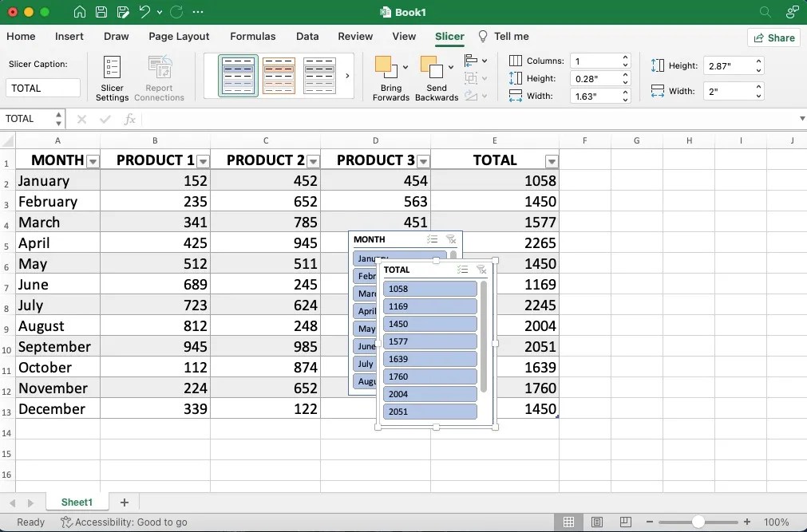Open the filter dropdown on TOTAL column
Screen dimensions: 807x532
click(x=551, y=160)
